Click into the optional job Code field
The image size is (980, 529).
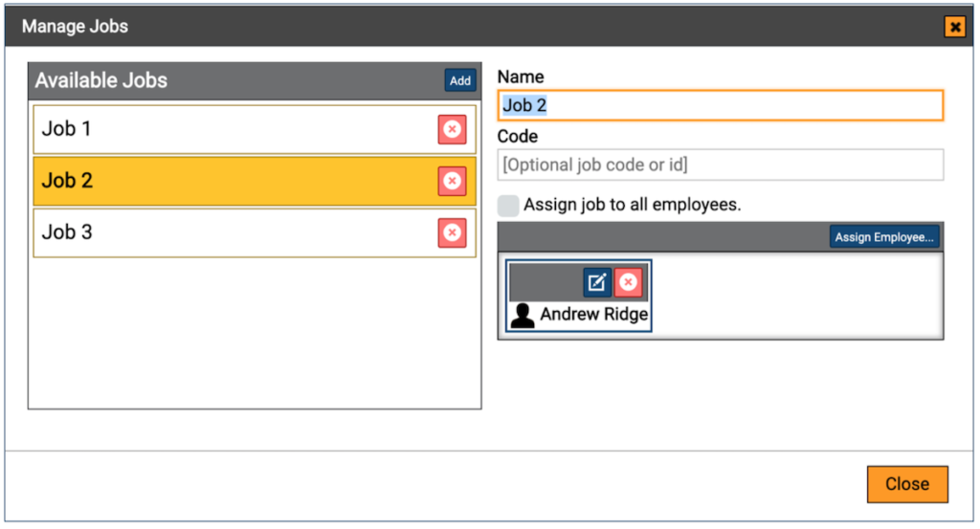[720, 165]
